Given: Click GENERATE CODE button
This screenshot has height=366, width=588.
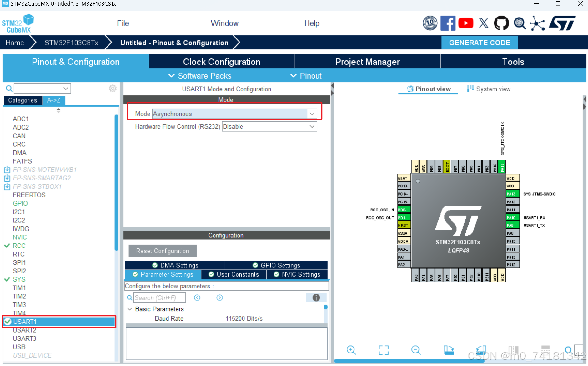Looking at the screenshot, I should [x=480, y=43].
